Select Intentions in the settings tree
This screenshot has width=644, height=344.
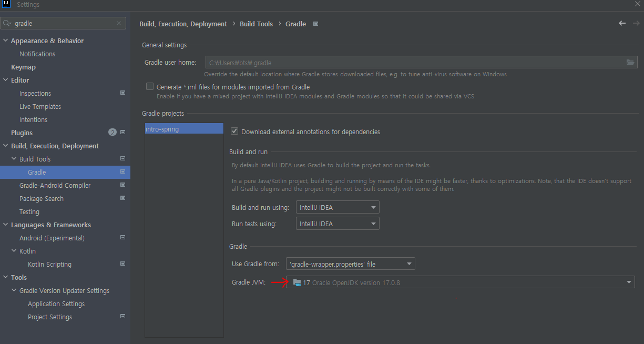coord(33,119)
